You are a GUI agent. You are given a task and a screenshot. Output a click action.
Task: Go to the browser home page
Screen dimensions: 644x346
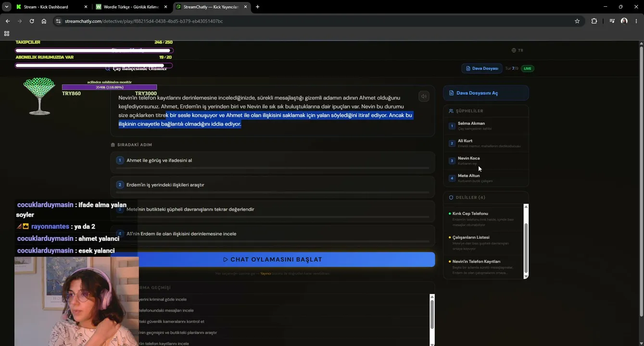click(44, 21)
